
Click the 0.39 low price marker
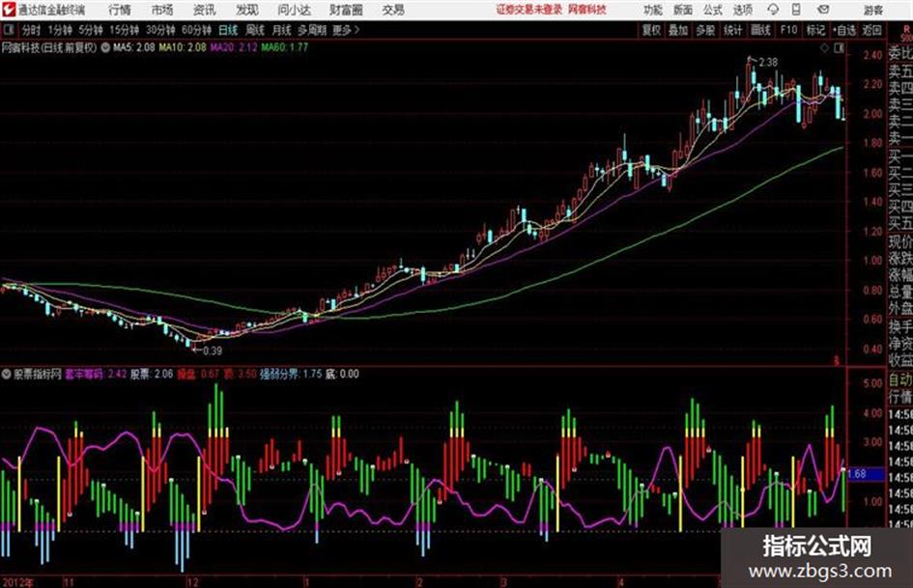[213, 350]
